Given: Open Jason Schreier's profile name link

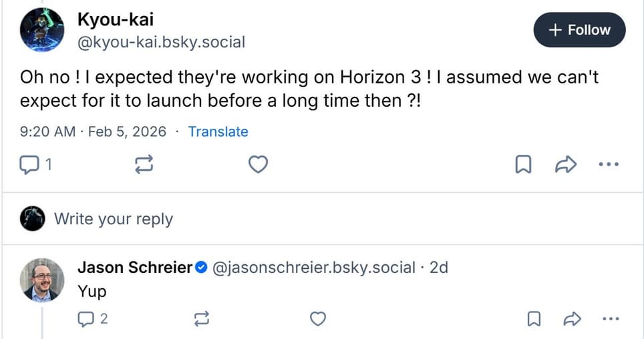Looking at the screenshot, I should coord(135,268).
